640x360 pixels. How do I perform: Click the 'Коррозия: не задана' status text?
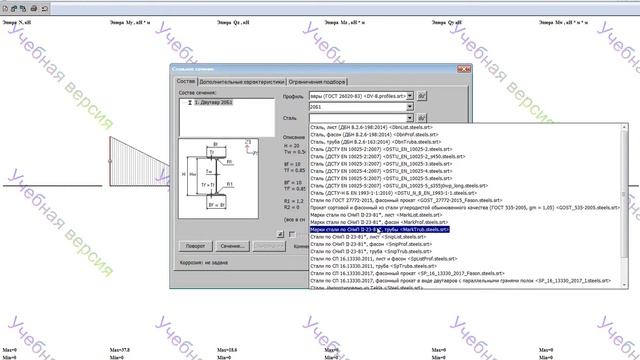(x=204, y=262)
